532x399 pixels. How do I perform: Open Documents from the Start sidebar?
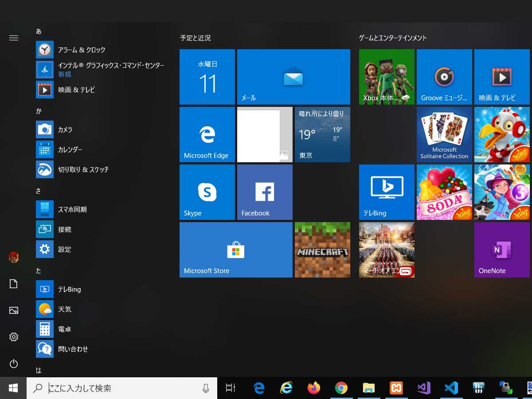tap(14, 284)
